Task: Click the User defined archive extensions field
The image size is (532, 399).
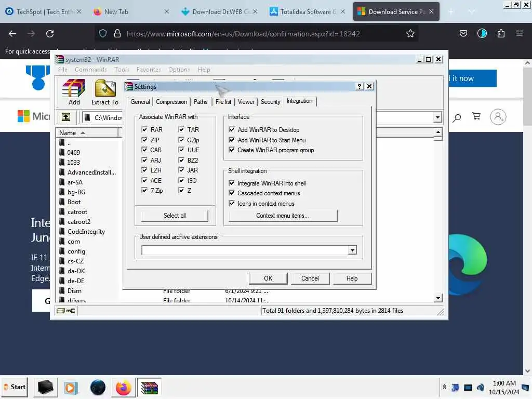Action: coord(245,250)
